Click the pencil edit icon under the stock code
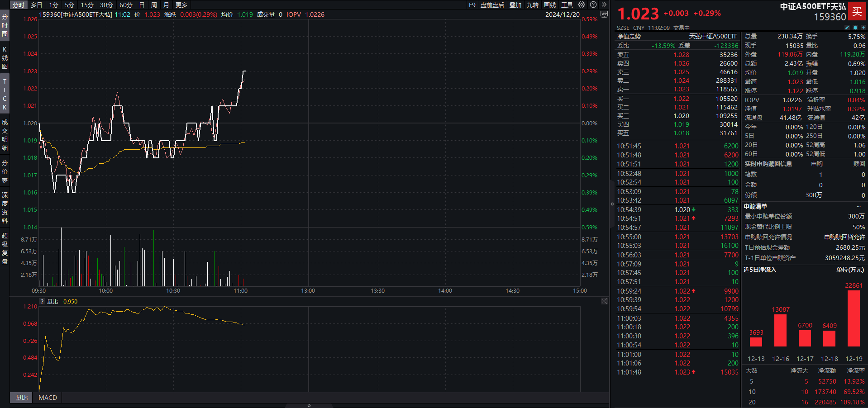Screen dimensions: 868x408 tap(847, 28)
